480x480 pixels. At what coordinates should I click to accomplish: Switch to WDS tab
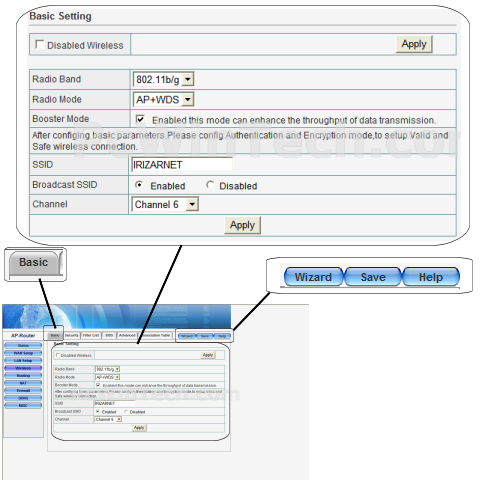click(x=109, y=335)
